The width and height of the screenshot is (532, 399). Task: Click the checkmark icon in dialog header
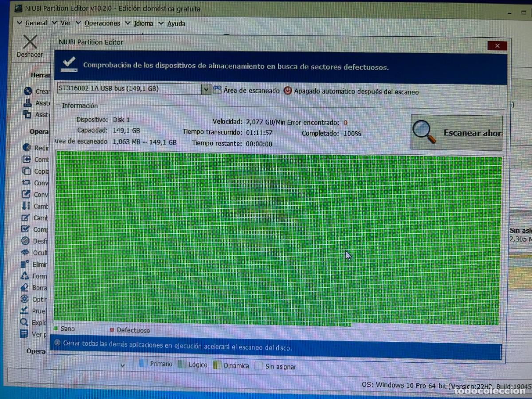[x=69, y=64]
